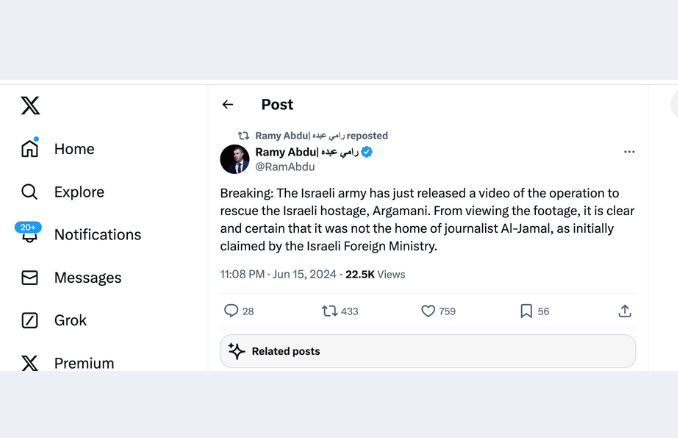This screenshot has width=678, height=438.
Task: Open the post's more options menu
Action: click(629, 152)
